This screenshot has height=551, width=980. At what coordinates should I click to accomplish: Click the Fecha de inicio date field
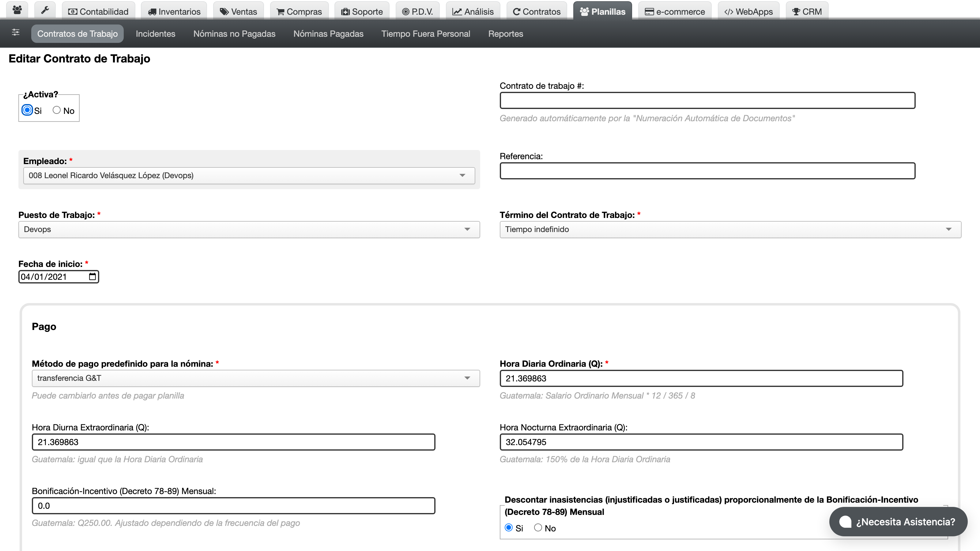(x=58, y=276)
